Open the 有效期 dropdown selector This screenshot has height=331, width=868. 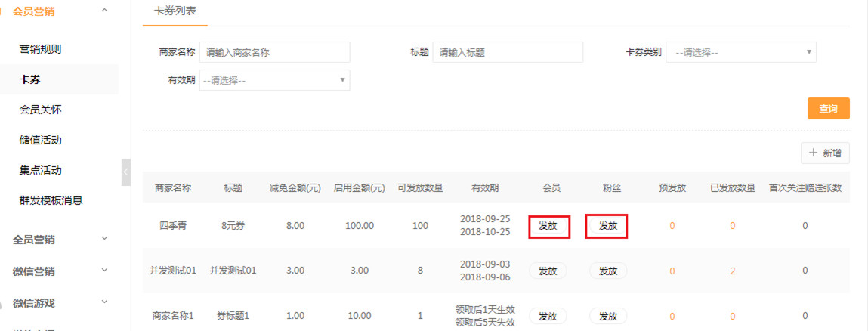[274, 80]
